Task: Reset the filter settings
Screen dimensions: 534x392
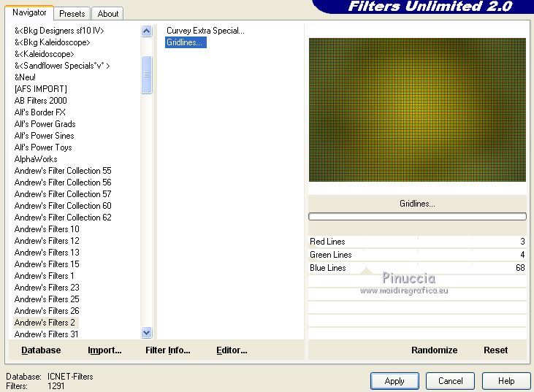Action: click(x=495, y=350)
